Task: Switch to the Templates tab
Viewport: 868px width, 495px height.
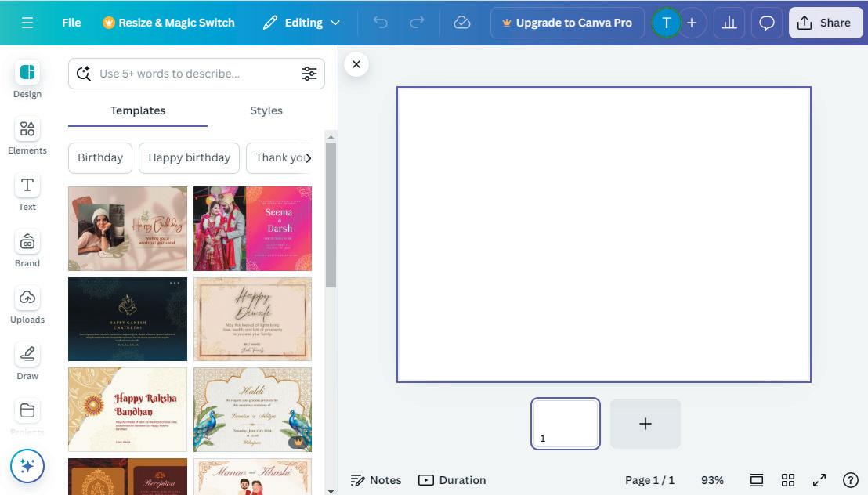Action: pyautogui.click(x=138, y=110)
